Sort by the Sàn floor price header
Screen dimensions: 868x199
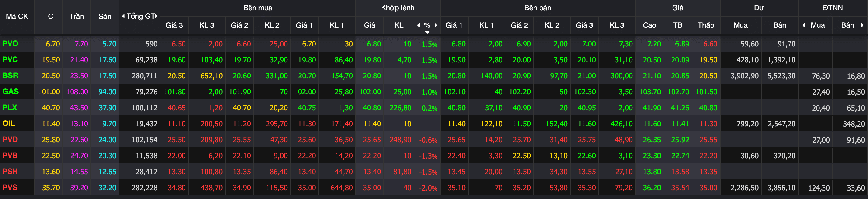[x=105, y=17]
